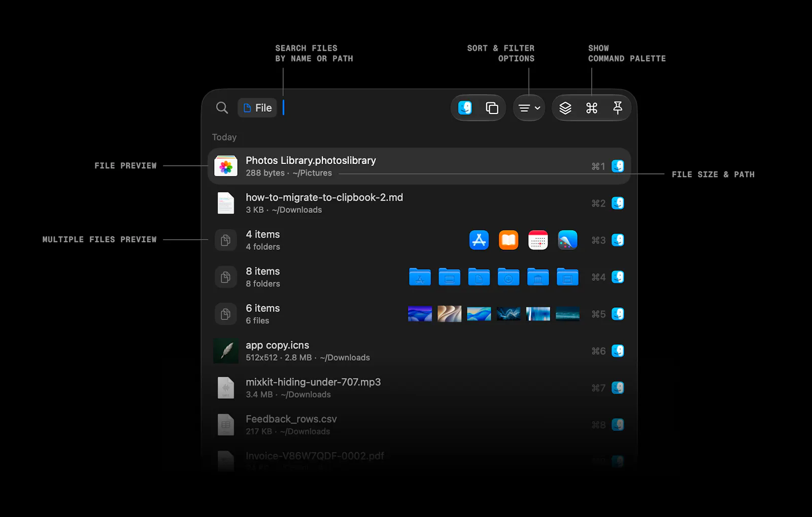Click the App Store icon in 4 items row

pyautogui.click(x=479, y=240)
